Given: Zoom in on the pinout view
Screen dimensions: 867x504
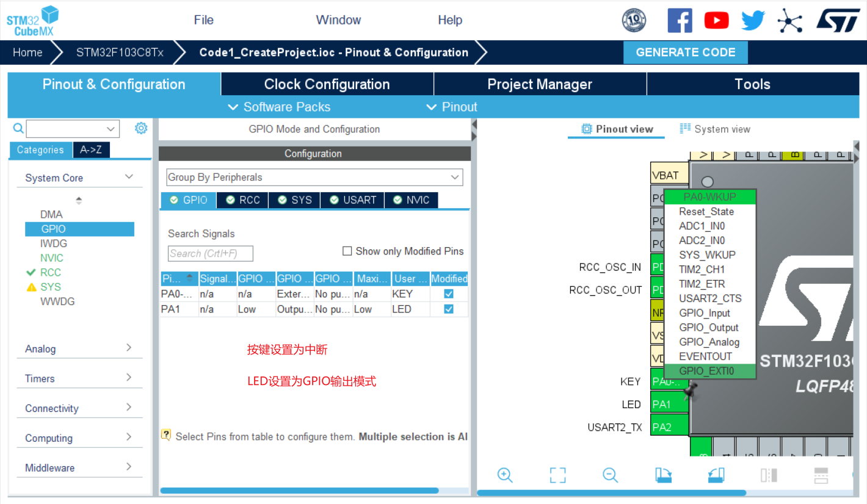Looking at the screenshot, I should tap(505, 475).
